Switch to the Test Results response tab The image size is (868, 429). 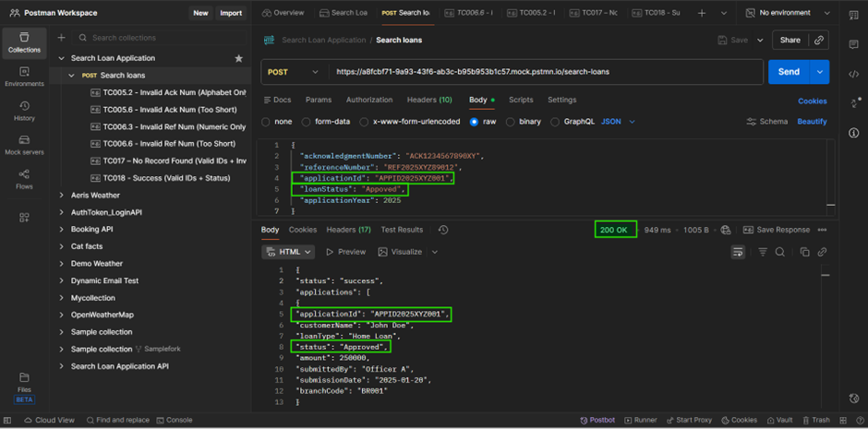coord(402,230)
